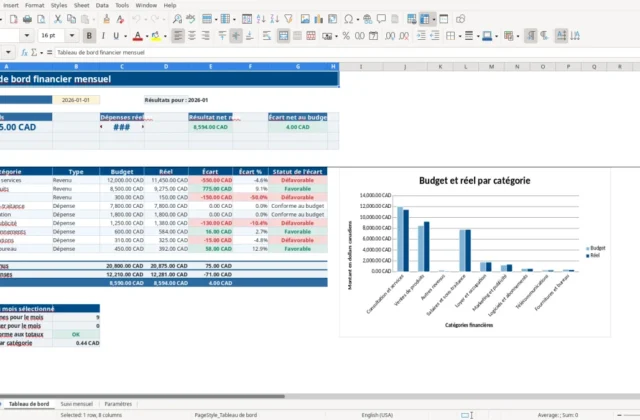Open the Format menu
The width and height of the screenshot is (640, 420).
(34, 5)
